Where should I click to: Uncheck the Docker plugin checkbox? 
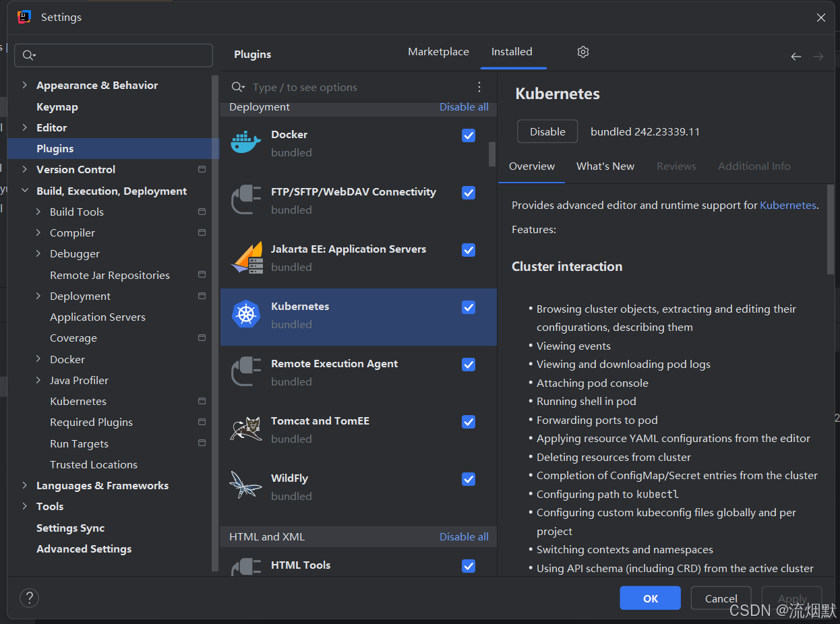469,135
